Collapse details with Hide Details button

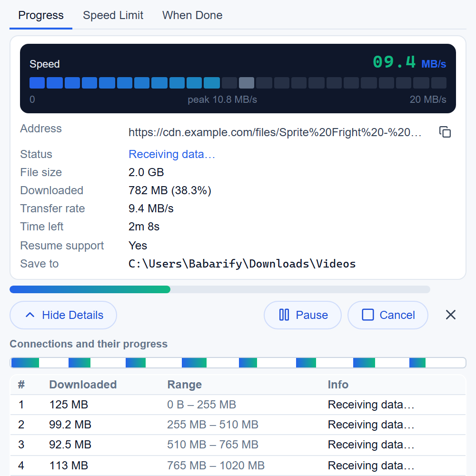(x=63, y=315)
